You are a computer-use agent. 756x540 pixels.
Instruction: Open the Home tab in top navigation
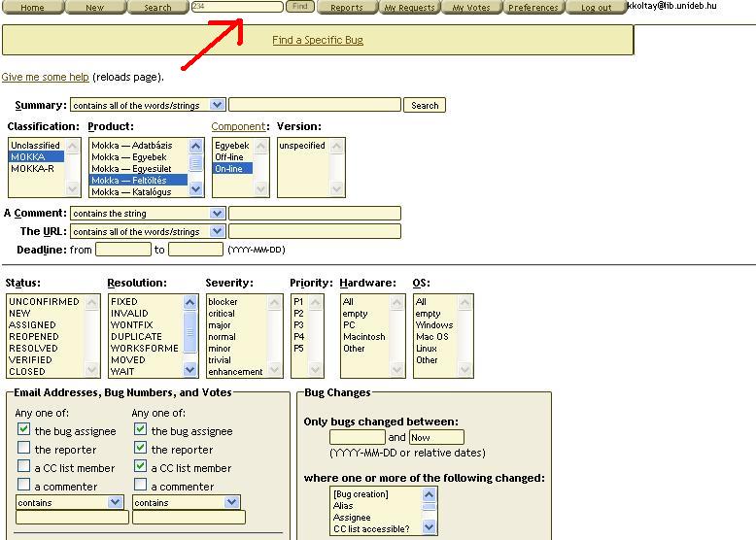click(x=32, y=8)
